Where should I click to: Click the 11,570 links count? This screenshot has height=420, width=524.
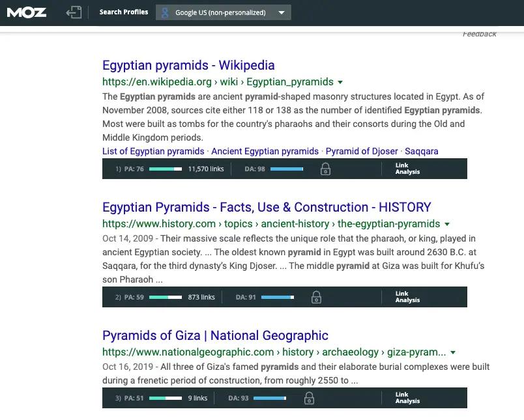206,169
